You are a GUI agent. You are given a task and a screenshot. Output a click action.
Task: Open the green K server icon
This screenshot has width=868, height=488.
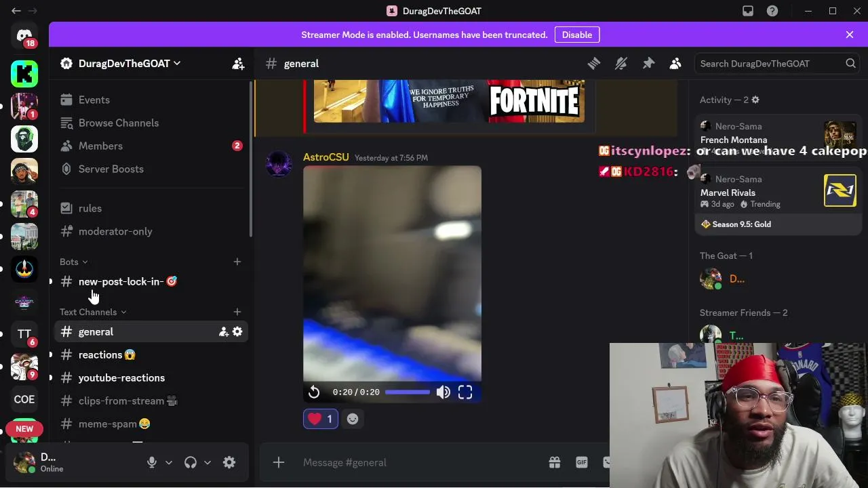point(24,73)
